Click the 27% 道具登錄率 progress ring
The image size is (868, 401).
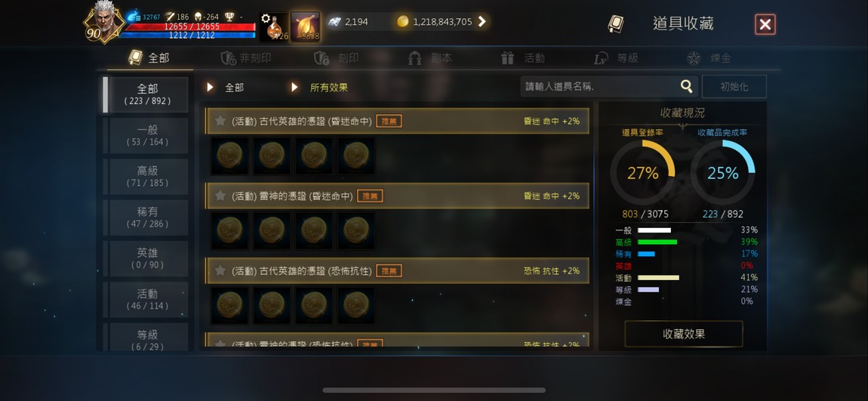click(x=642, y=173)
